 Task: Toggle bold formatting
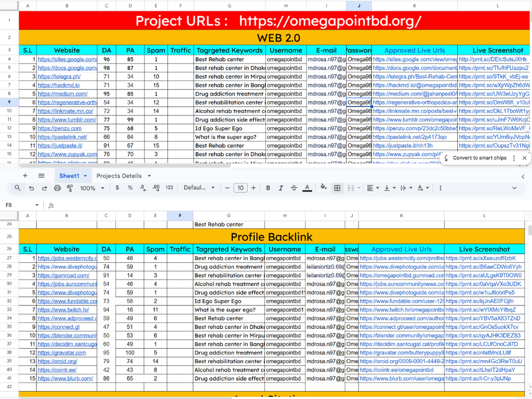click(268, 188)
